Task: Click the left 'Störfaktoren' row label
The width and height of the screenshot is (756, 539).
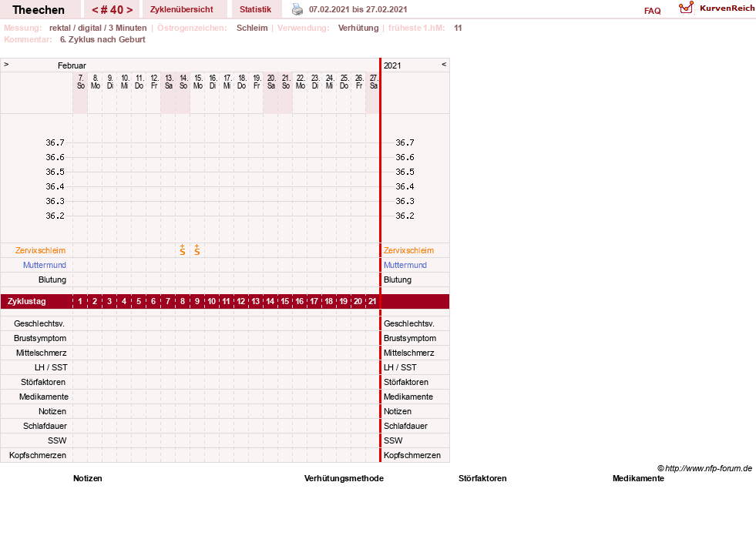Action: click(x=43, y=382)
